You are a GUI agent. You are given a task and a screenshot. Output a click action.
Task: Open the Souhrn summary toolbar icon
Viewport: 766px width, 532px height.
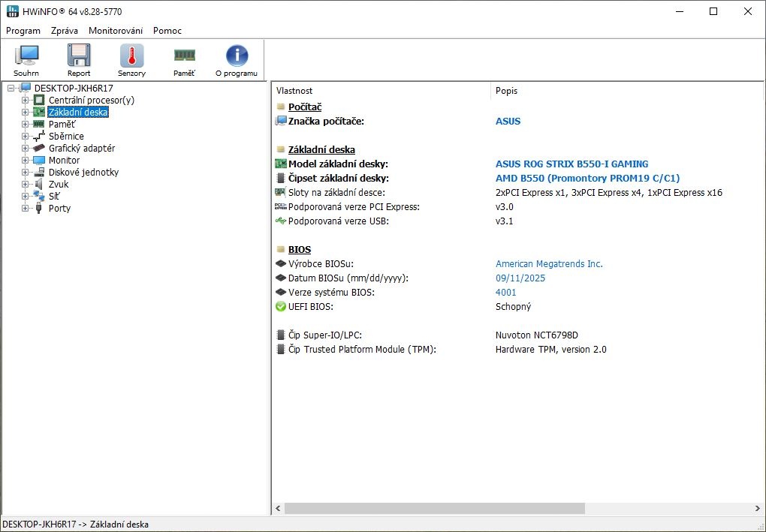[x=26, y=60]
